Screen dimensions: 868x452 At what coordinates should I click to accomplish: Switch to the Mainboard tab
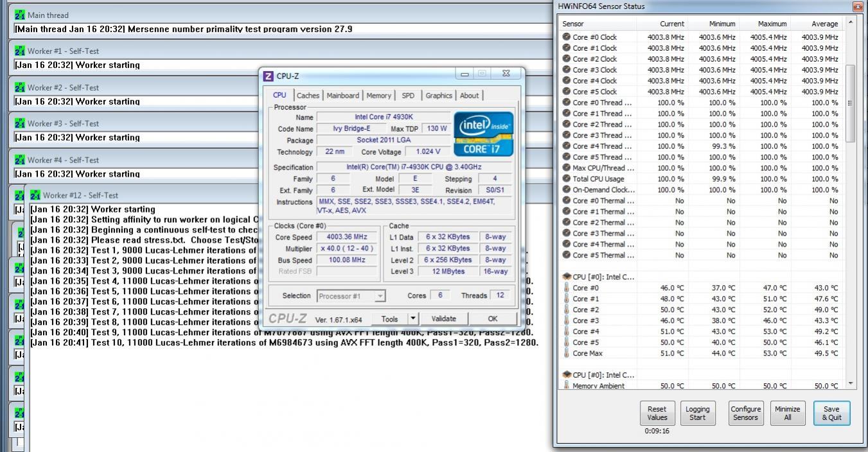(x=343, y=96)
